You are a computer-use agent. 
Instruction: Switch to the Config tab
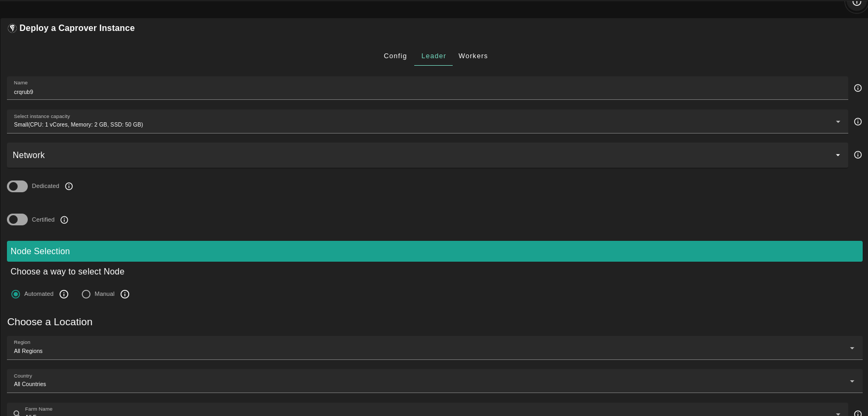tap(395, 56)
